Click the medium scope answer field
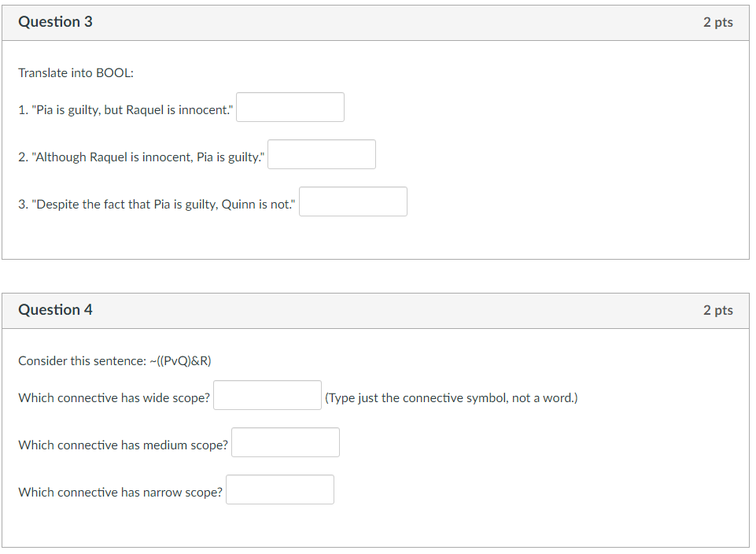756x554 pixels. click(x=285, y=442)
